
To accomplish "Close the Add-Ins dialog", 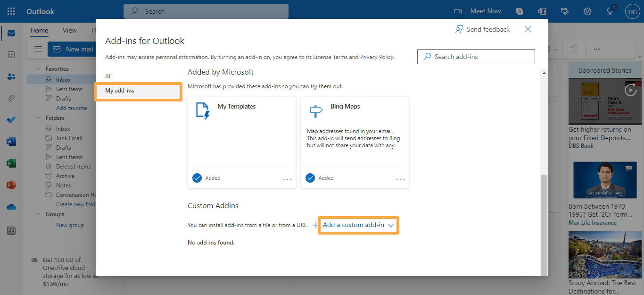I will [528, 29].
